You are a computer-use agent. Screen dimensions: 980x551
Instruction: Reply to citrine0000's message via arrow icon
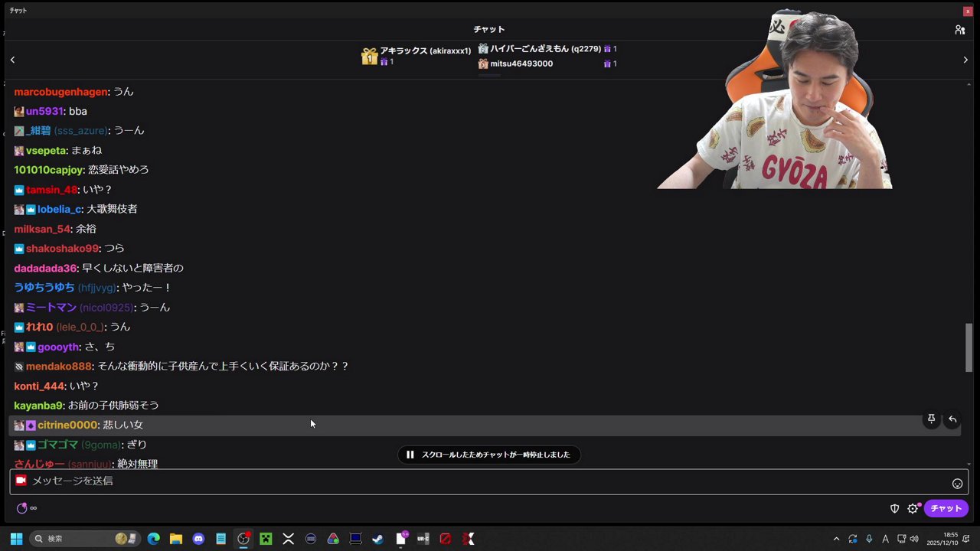point(952,419)
